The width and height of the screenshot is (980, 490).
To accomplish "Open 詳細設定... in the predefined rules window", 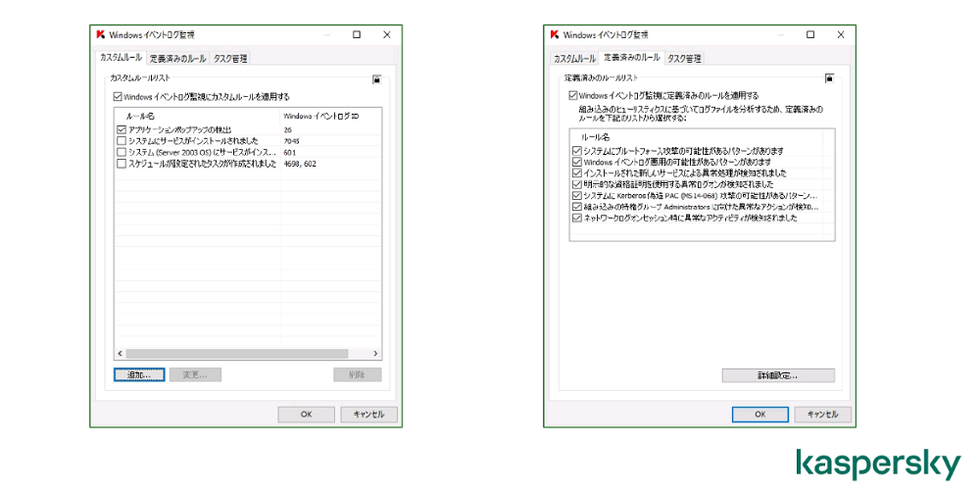I will click(778, 375).
